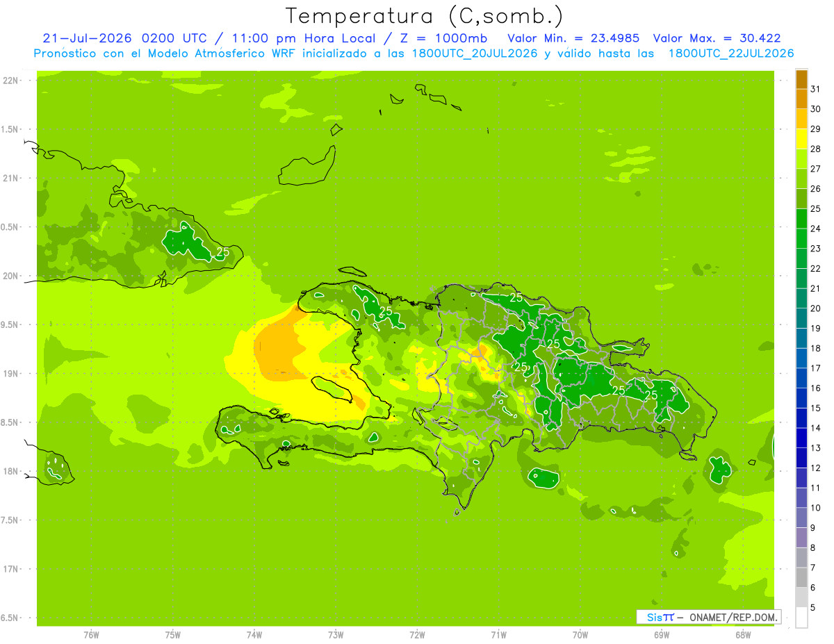This screenshot has height=644, width=834.
Task: Click the title "Temperatura (C,somb.)"
Action: [x=425, y=16]
